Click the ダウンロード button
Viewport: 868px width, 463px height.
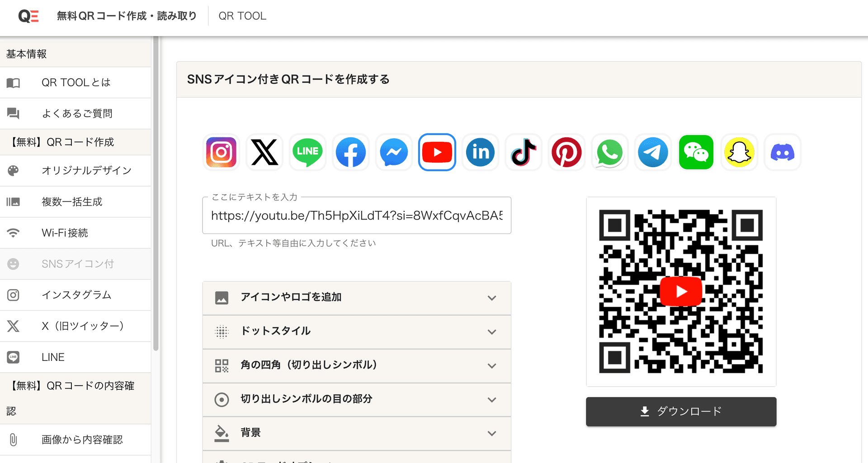pos(680,412)
